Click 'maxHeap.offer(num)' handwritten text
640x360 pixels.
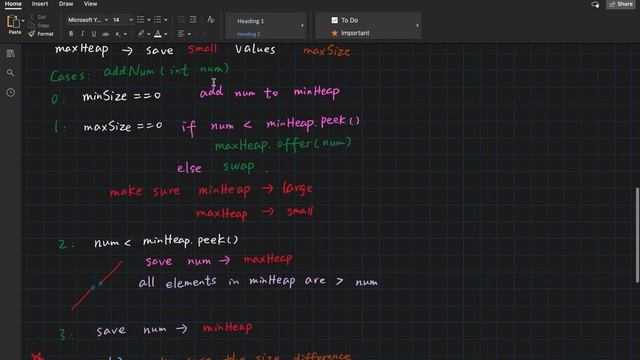click(x=283, y=144)
